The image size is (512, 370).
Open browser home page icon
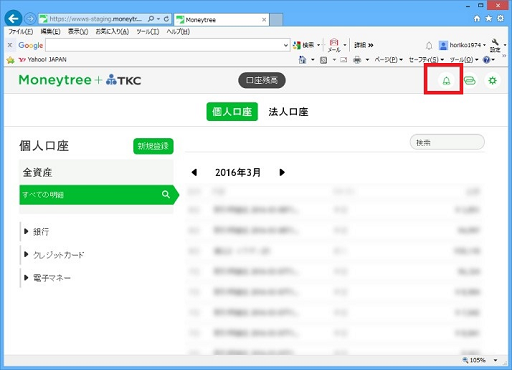point(477,19)
